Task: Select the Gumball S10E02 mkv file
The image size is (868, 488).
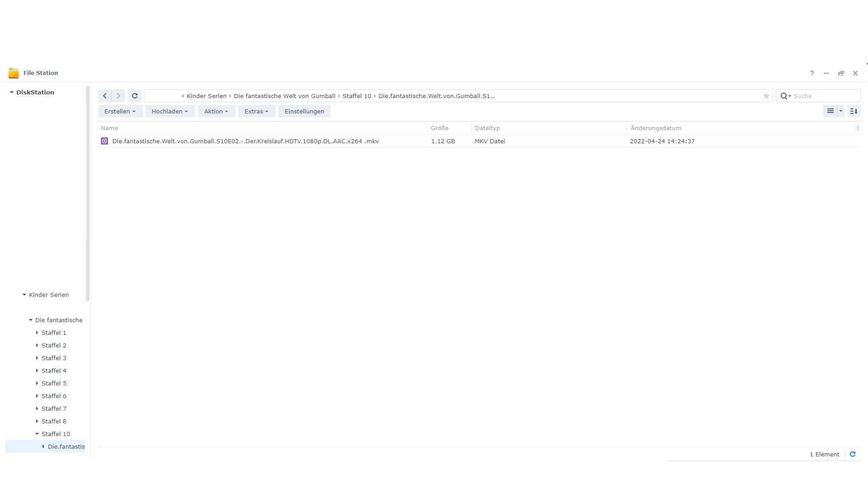Action: click(x=245, y=141)
